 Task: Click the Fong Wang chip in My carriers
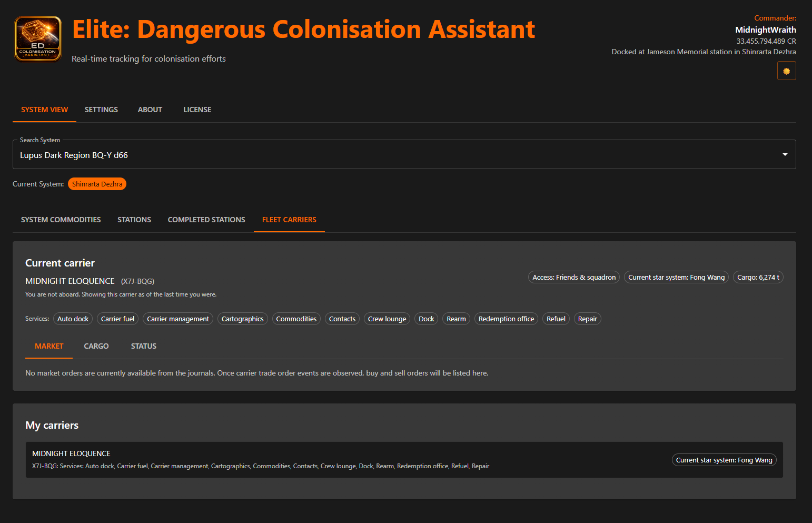coord(724,460)
